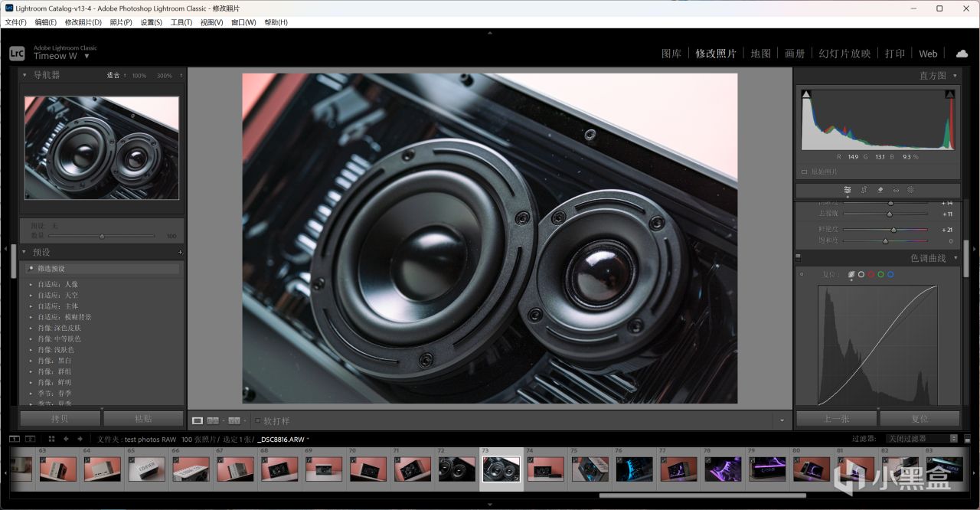
Task: Collapse the Histogram panel
Action: coord(954,75)
